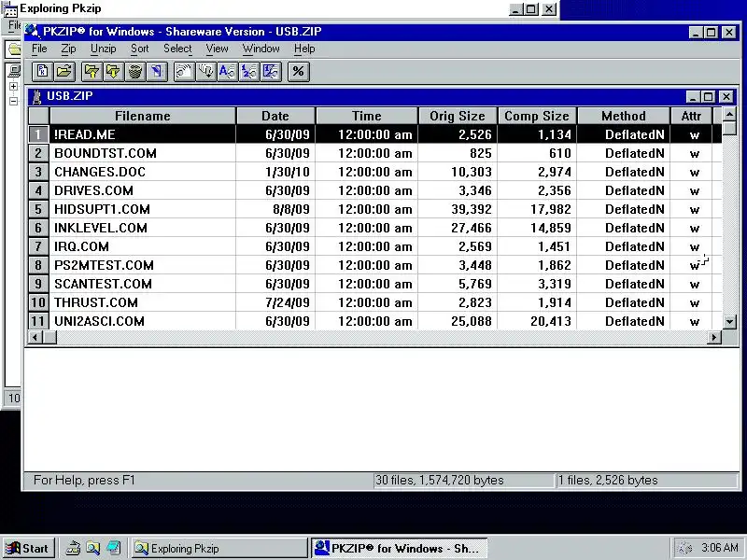Open the View menu
The width and height of the screenshot is (747, 560).
click(217, 49)
